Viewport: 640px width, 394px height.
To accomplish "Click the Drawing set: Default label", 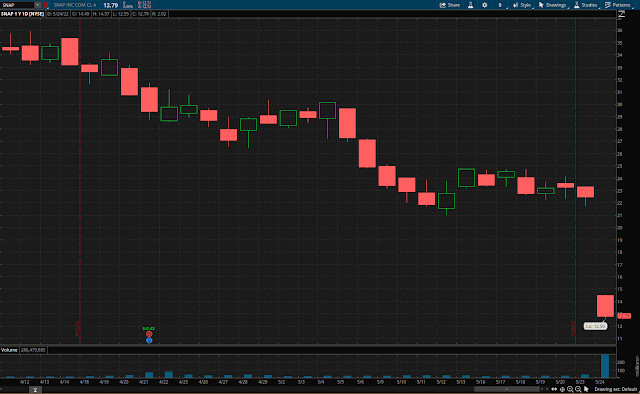I will click(x=616, y=390).
